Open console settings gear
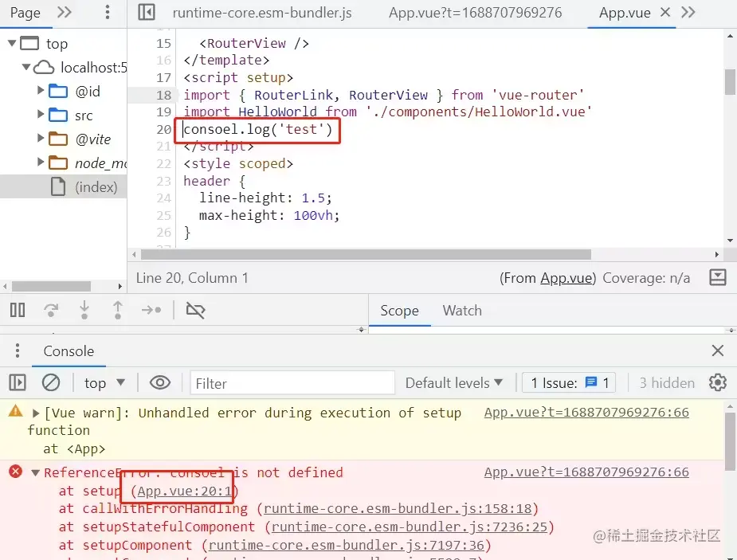This screenshot has height=560, width=737. 717,382
